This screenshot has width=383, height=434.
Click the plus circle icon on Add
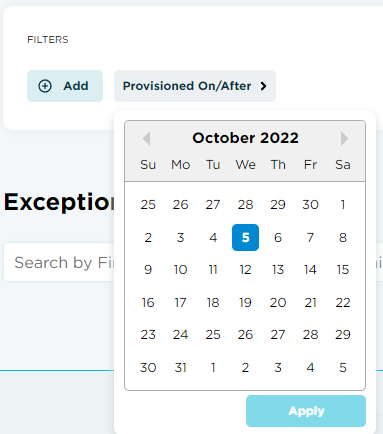click(45, 86)
